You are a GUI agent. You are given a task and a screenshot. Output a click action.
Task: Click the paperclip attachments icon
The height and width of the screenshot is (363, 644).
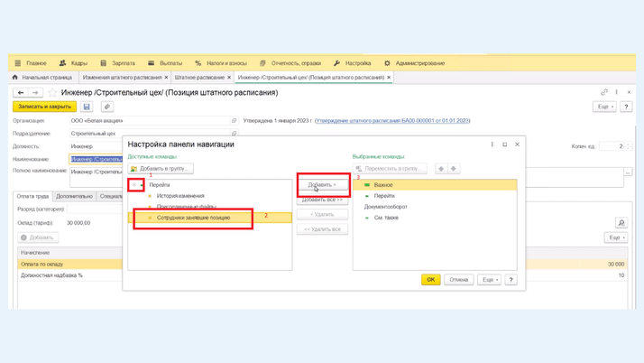pos(106,107)
